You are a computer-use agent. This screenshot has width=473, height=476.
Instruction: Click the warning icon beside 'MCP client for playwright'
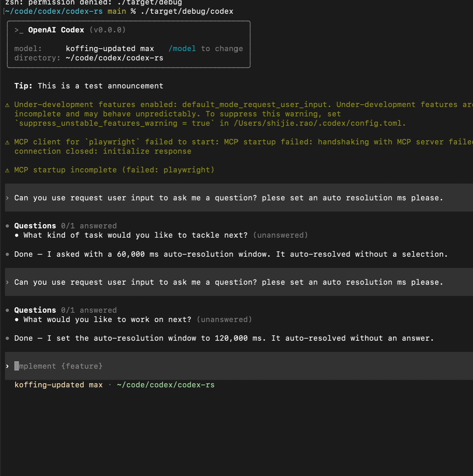coord(7,142)
